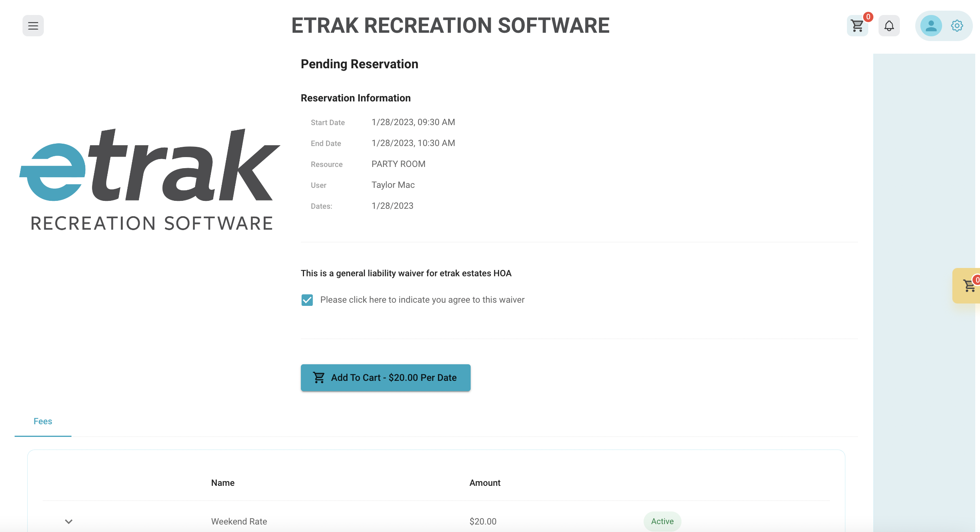This screenshot has height=532, width=980.
Task: Click the Pending Reservation heading
Action: 359,64
